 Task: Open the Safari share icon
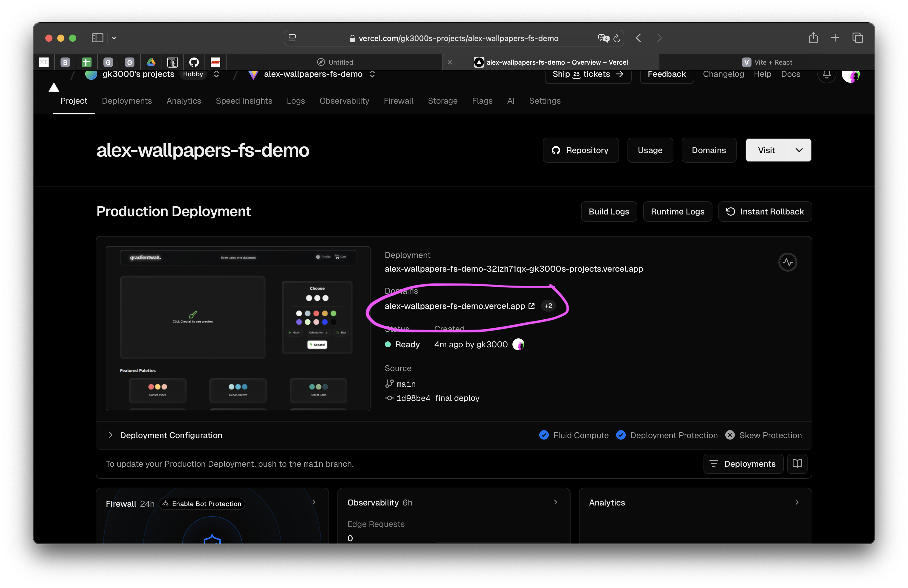click(813, 37)
